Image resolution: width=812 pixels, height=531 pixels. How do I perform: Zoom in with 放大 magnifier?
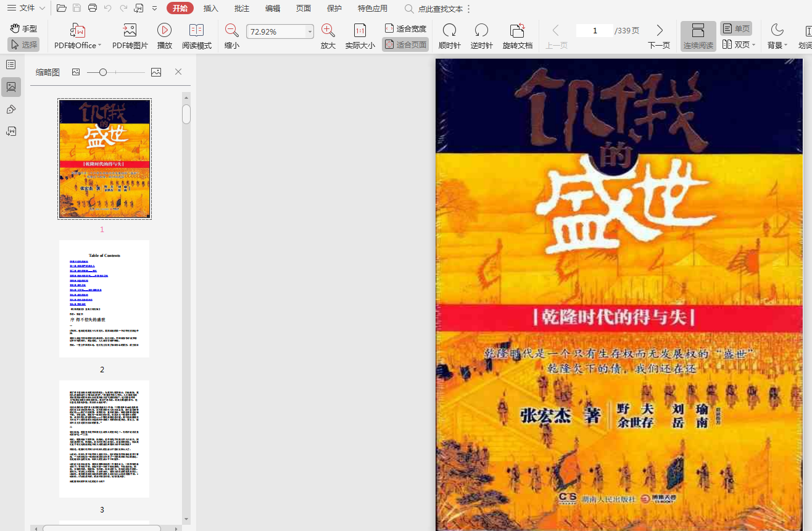pos(328,36)
